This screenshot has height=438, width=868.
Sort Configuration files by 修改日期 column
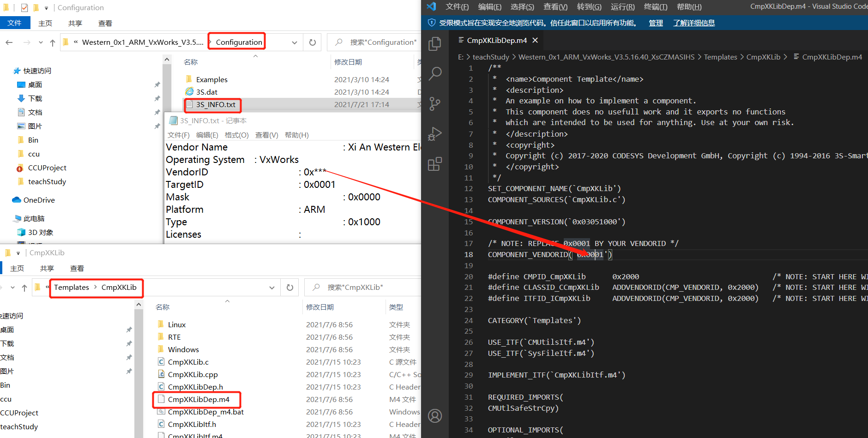(x=348, y=62)
